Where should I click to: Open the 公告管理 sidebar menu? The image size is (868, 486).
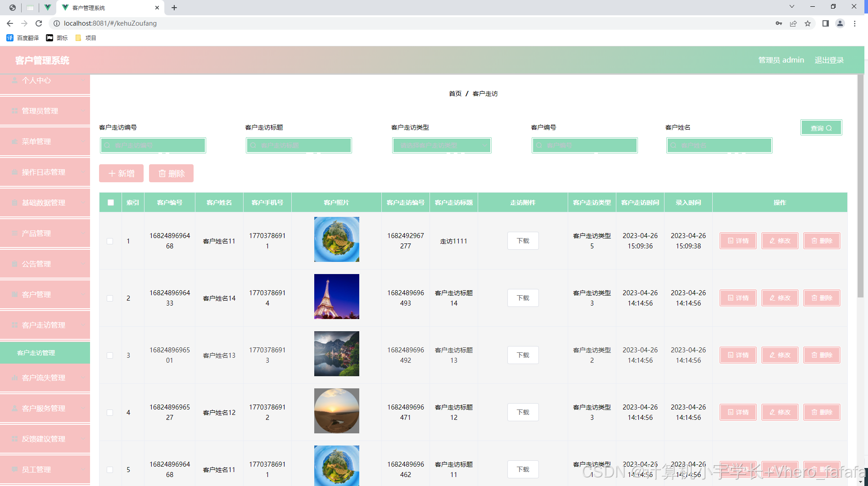click(x=45, y=264)
